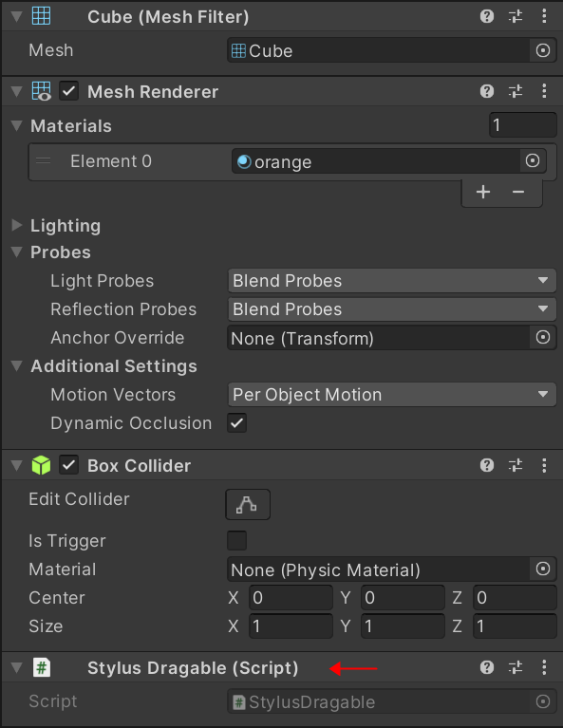Open the Light Probes dropdown
The height and width of the screenshot is (728, 563).
391,281
